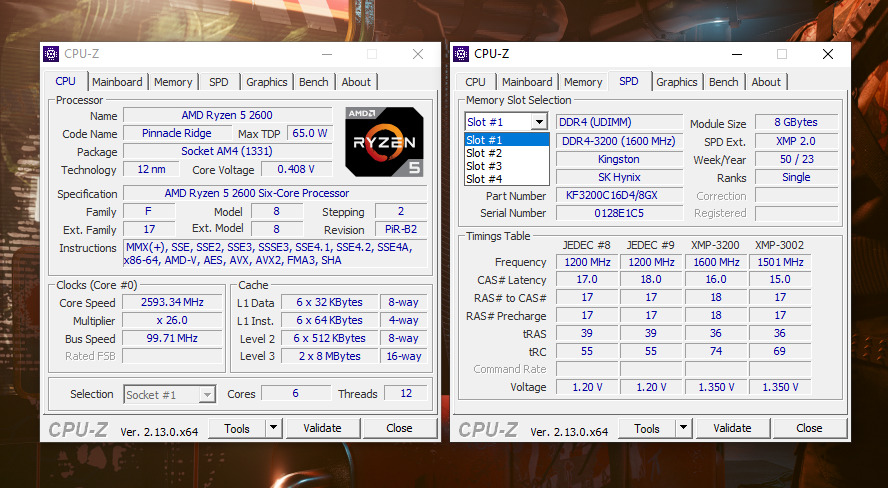Image resolution: width=888 pixels, height=488 pixels.
Task: Click the Max TDP value 65.0 W
Action: click(310, 133)
